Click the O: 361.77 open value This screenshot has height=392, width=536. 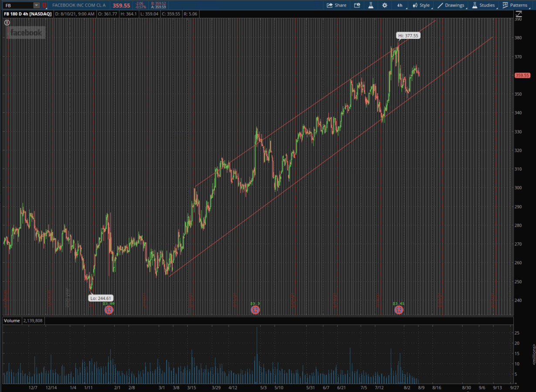[108, 14]
